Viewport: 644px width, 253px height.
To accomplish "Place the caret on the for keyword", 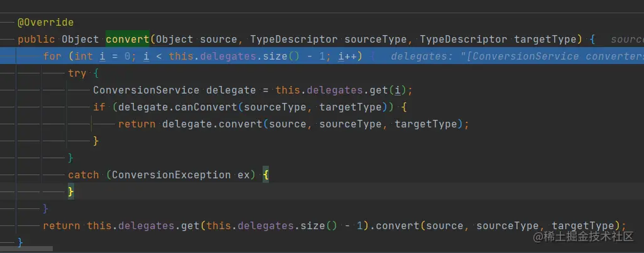I will [x=52, y=57].
